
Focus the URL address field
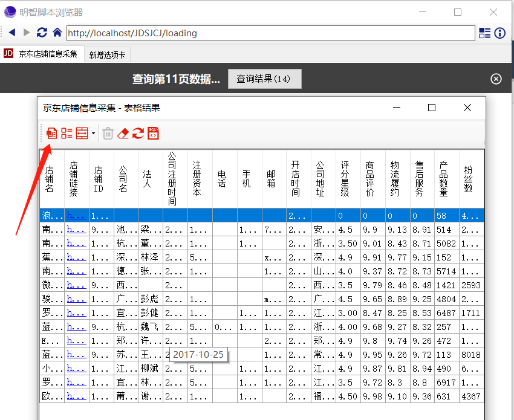click(x=271, y=33)
